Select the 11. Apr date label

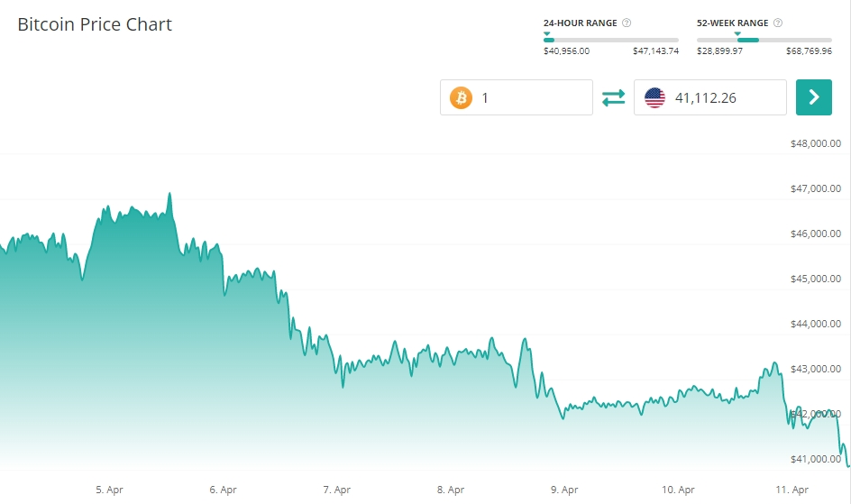point(792,490)
